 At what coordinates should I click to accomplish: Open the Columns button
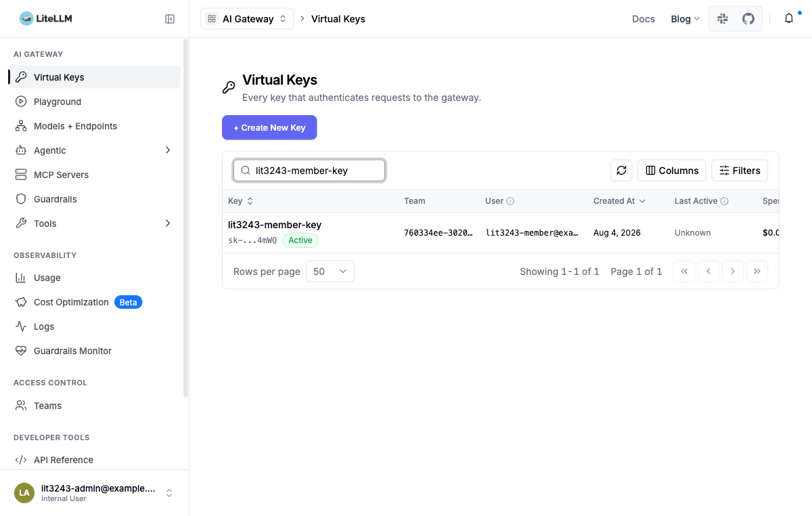click(x=672, y=171)
